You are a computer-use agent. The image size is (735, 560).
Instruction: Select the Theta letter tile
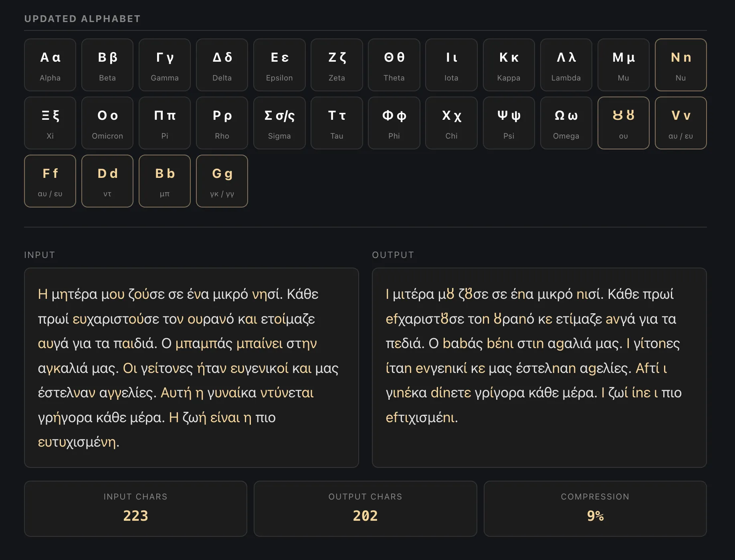(x=394, y=65)
